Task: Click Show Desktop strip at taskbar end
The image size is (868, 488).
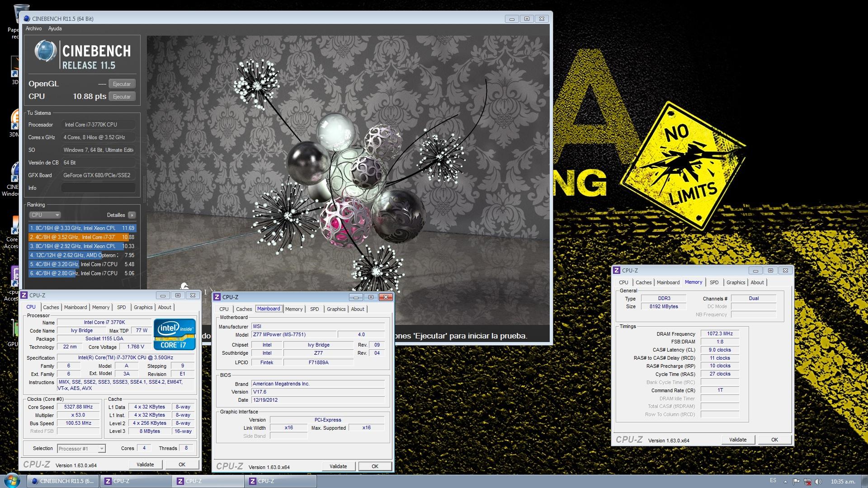Action: click(x=864, y=481)
